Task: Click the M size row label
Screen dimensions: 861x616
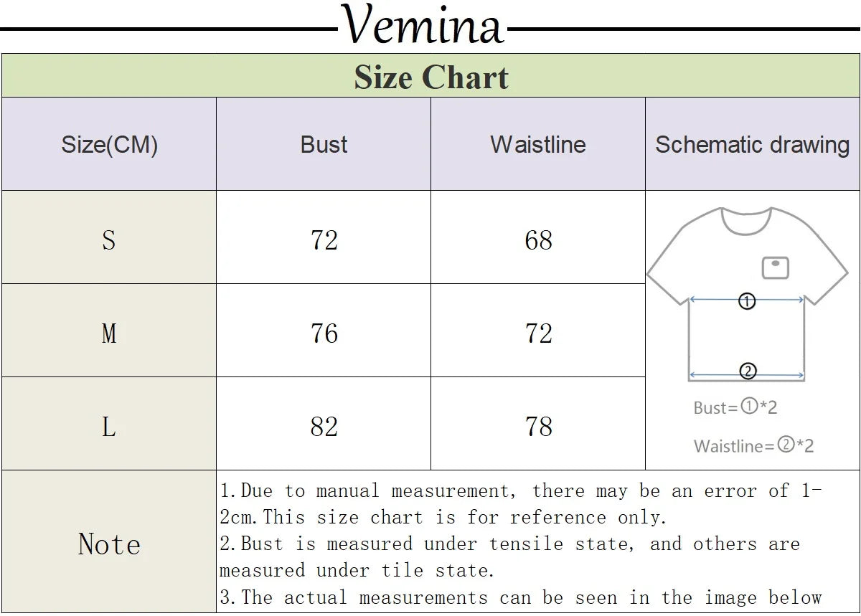Action: point(109,331)
